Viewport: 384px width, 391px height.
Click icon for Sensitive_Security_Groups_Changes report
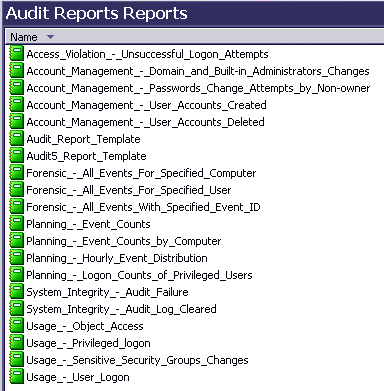(x=16, y=360)
